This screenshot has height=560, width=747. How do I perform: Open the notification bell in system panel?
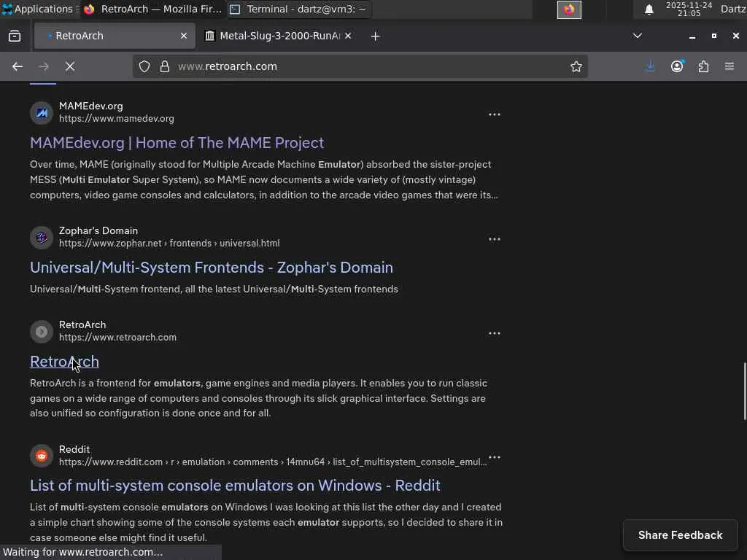click(x=649, y=9)
